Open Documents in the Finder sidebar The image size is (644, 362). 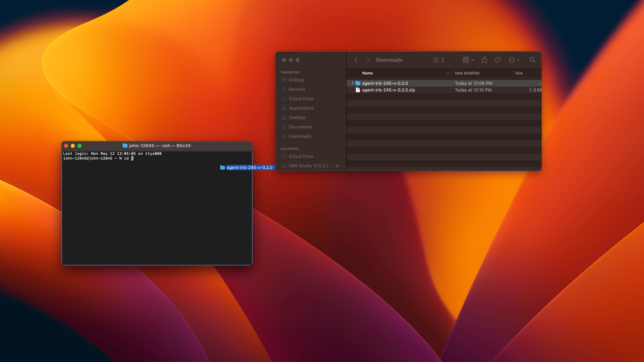[x=300, y=127]
